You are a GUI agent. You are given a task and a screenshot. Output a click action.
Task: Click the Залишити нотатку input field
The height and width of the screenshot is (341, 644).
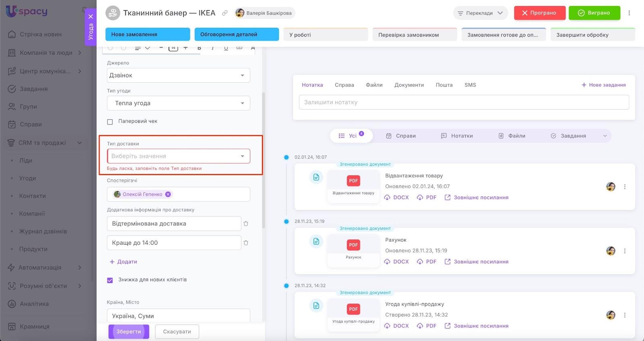point(464,102)
